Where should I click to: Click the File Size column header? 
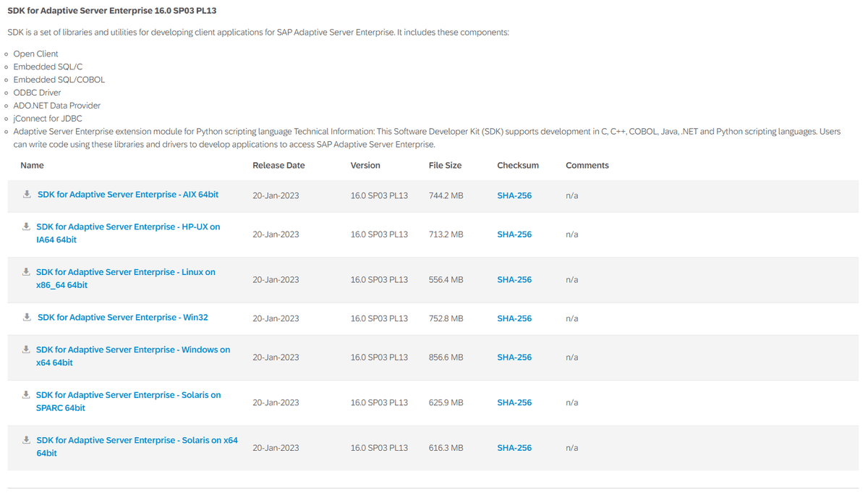point(445,166)
